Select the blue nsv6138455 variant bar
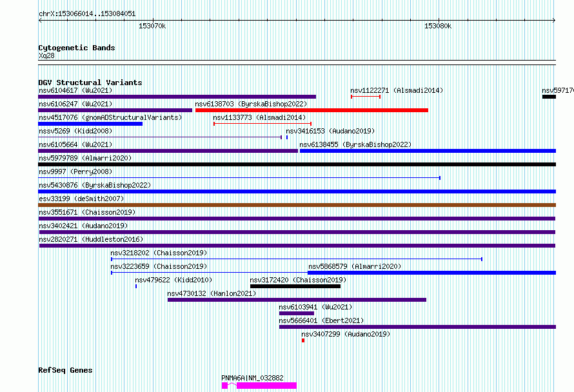Viewport: 574px width, 392px height. pos(428,151)
